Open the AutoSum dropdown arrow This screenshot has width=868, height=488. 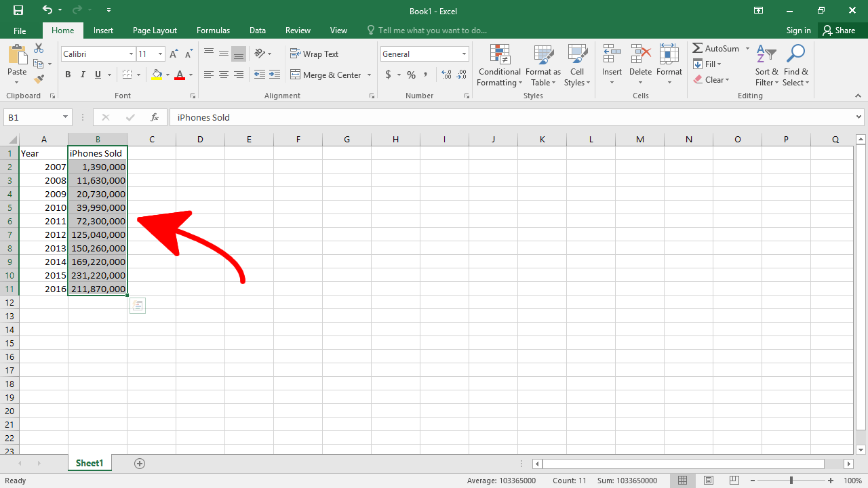(748, 49)
